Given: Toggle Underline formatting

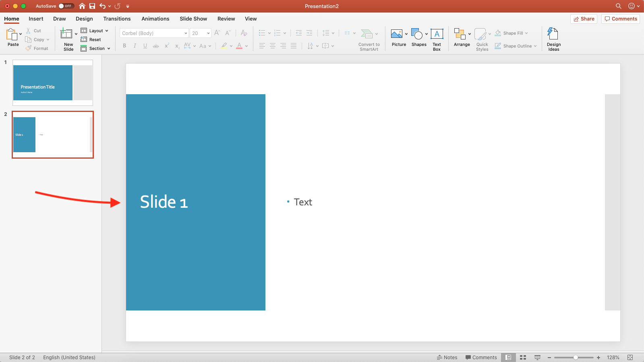Looking at the screenshot, I should pos(145,46).
